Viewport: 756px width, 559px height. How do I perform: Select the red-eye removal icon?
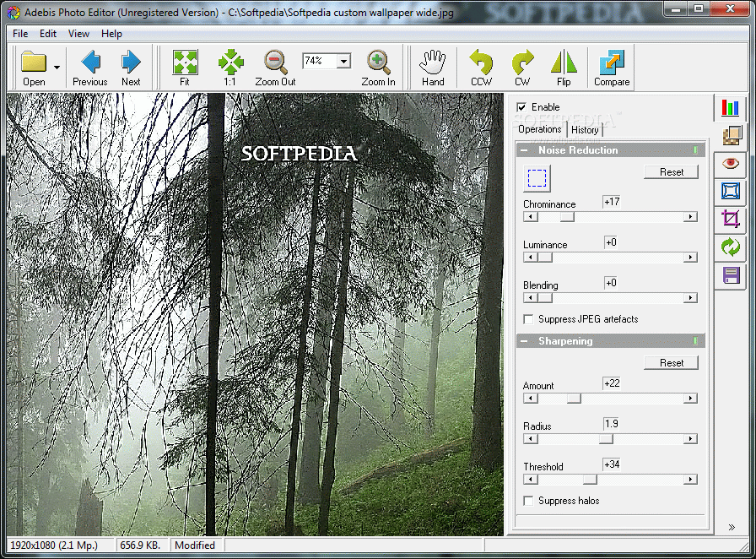tap(731, 163)
